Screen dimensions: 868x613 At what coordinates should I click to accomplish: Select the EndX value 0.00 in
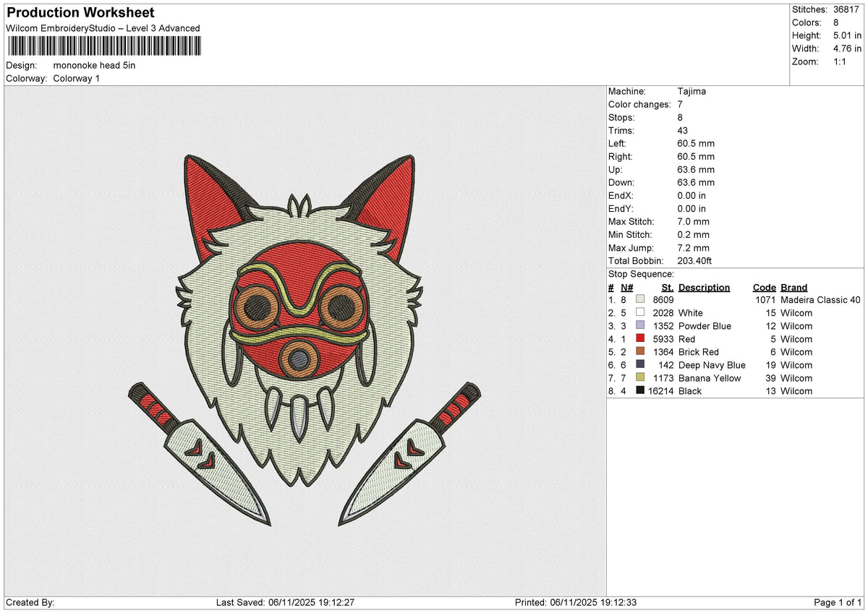point(692,196)
